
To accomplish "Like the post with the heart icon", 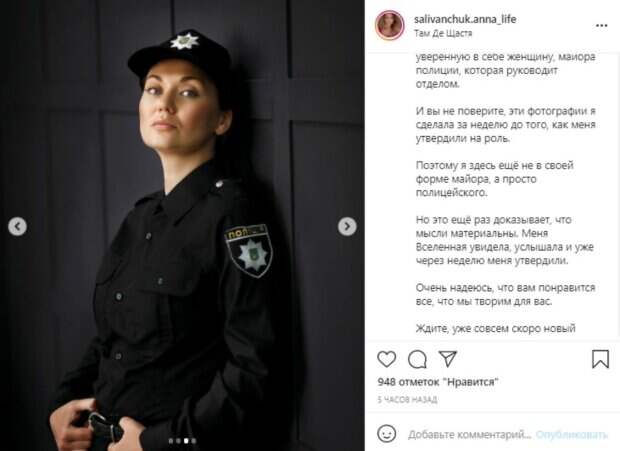I will click(386, 359).
